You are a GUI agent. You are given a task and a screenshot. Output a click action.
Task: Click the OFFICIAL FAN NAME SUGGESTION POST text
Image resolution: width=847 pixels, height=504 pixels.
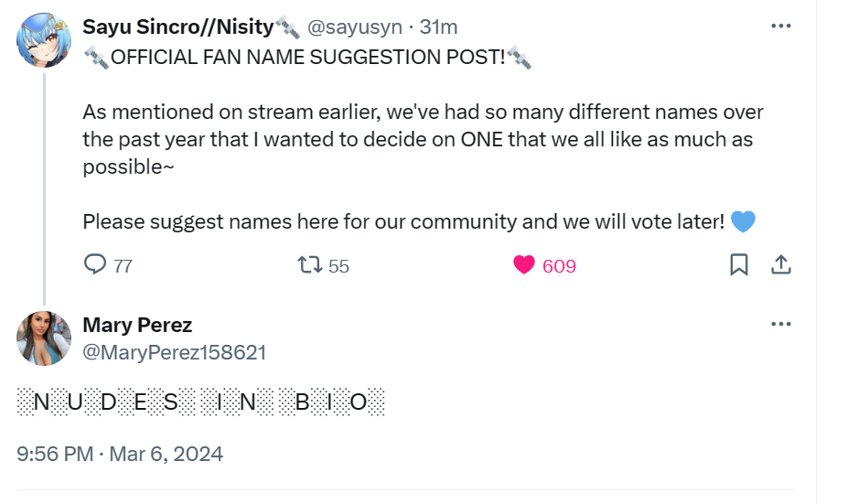307,59
